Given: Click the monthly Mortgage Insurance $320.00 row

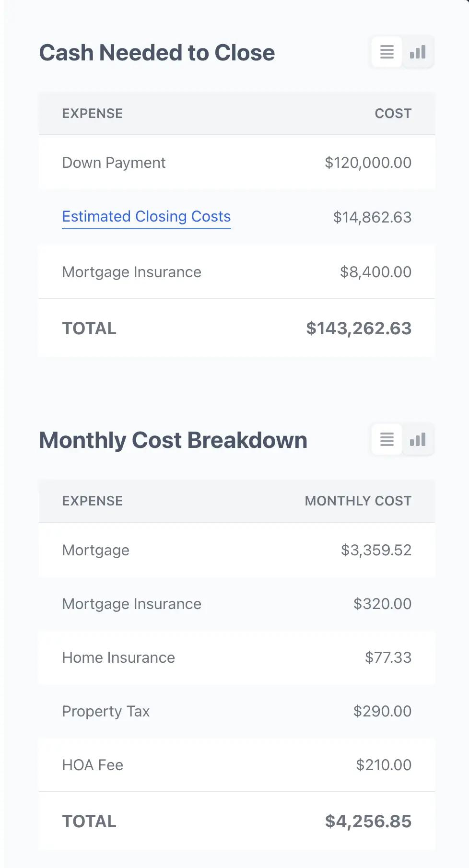Looking at the screenshot, I should 237,604.
